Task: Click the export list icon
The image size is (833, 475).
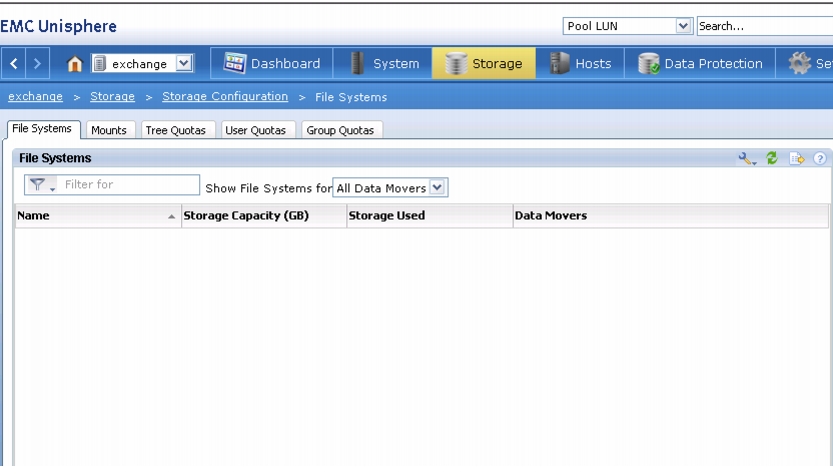Action: 796,158
